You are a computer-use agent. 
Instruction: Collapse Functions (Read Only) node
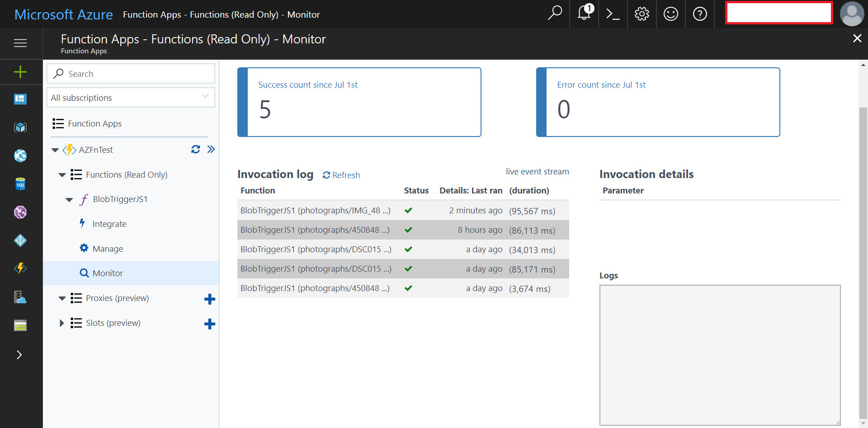coord(62,175)
